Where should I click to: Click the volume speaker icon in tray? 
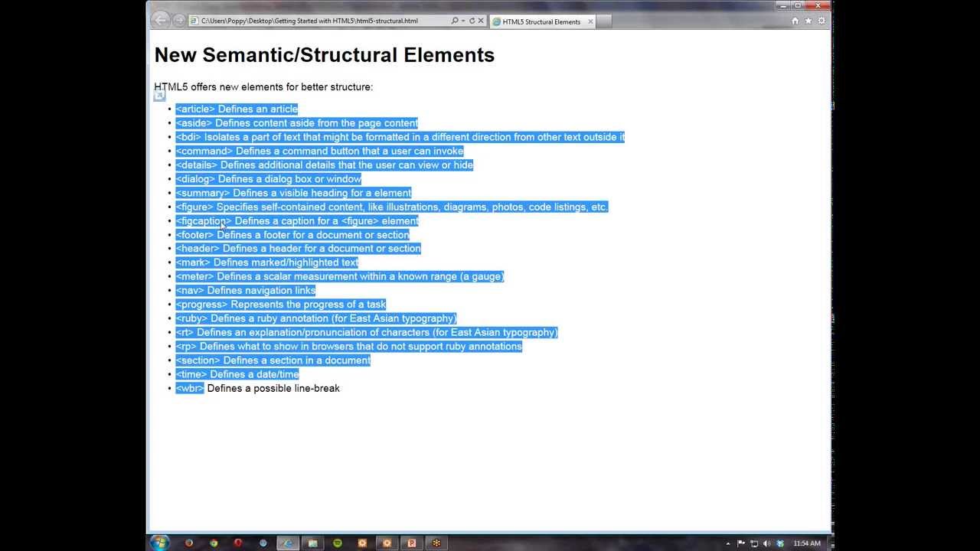767,543
